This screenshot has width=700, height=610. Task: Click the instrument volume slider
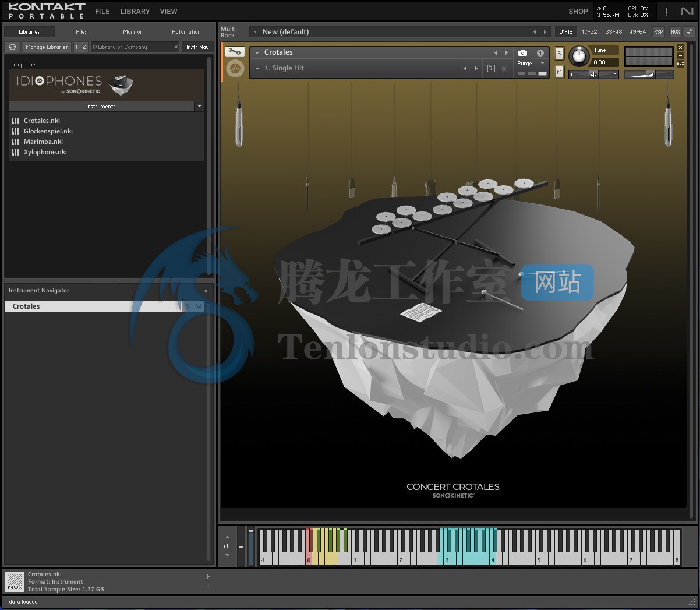point(649,75)
